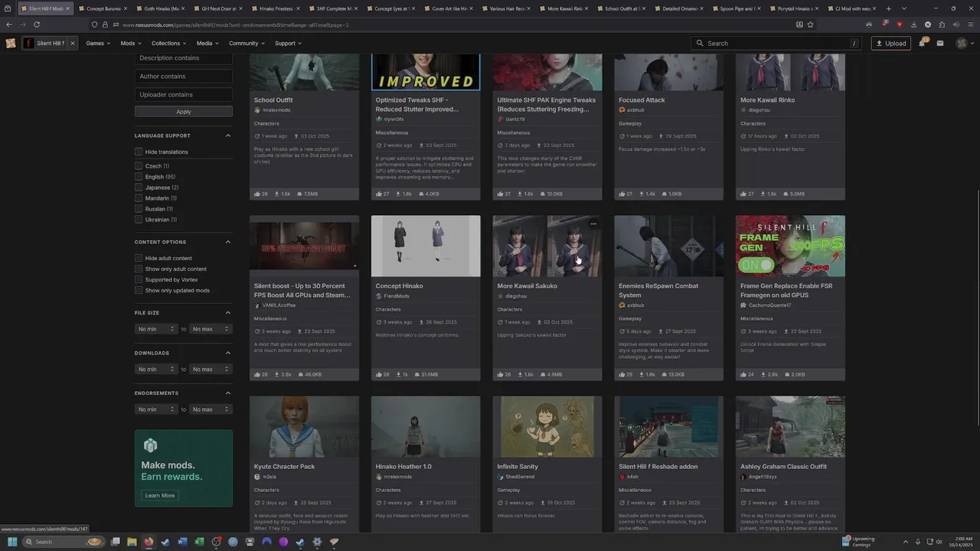Click FiendMods author avatar icon
Screen dimensions: 980x551
(379, 296)
